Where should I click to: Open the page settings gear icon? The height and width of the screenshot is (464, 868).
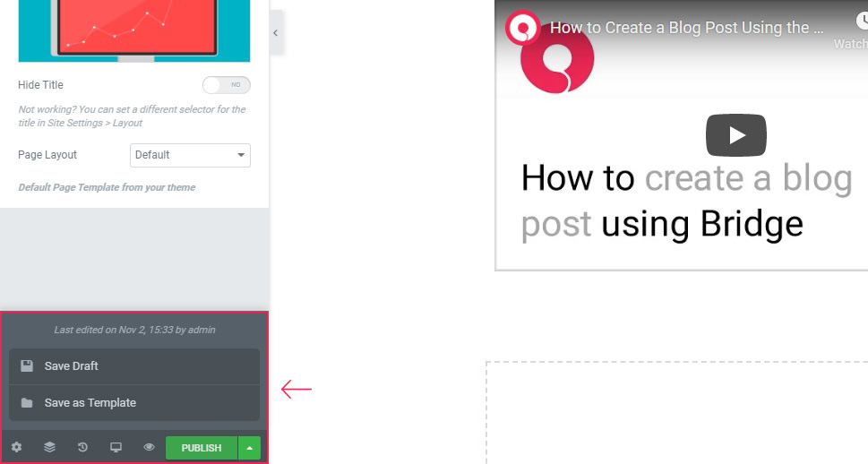coord(17,447)
